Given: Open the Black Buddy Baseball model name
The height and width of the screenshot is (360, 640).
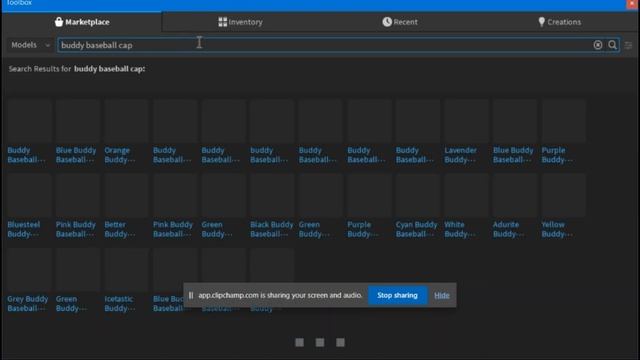Looking at the screenshot, I should pos(271,229).
